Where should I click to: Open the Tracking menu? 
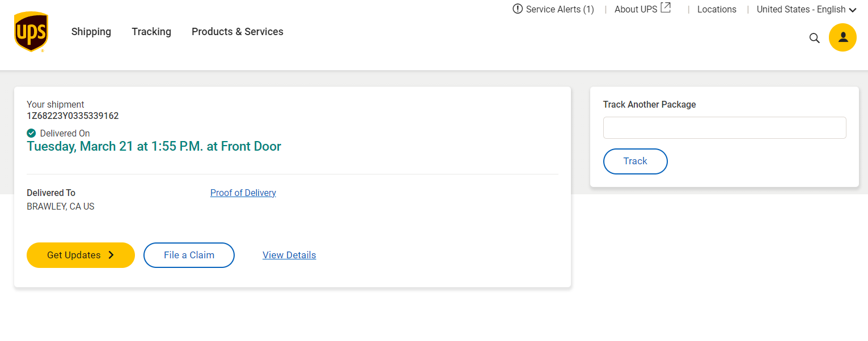pyautogui.click(x=151, y=32)
